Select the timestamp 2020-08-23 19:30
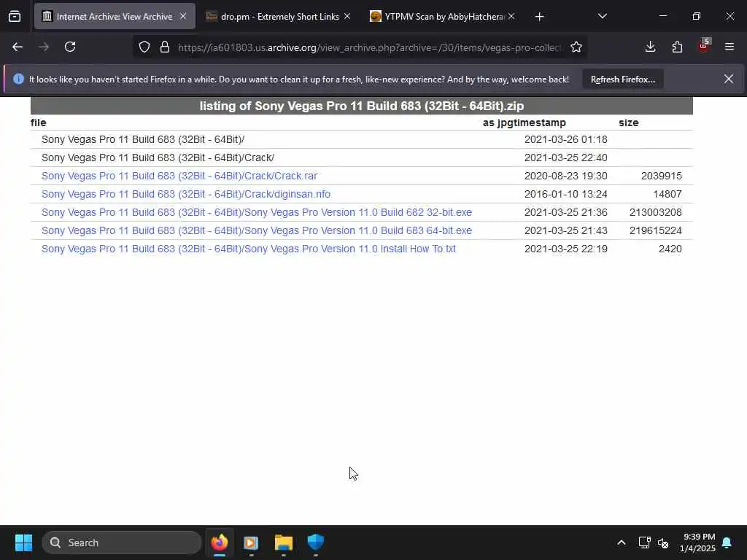This screenshot has width=747, height=560. pos(565,176)
